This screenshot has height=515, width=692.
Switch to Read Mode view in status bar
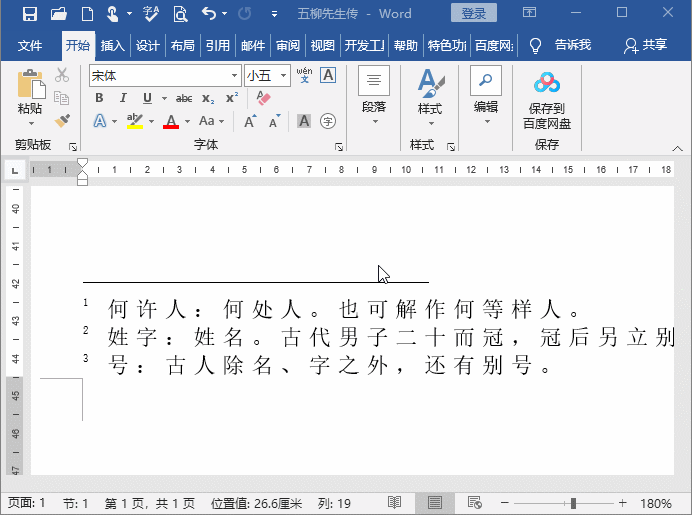pyautogui.click(x=395, y=503)
